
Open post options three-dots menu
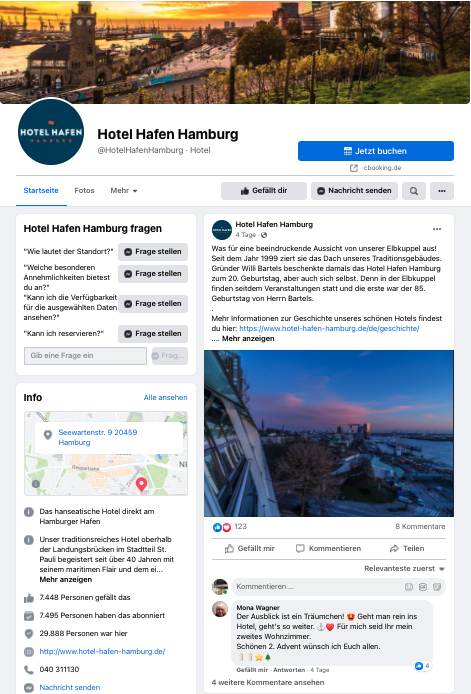[436, 229]
